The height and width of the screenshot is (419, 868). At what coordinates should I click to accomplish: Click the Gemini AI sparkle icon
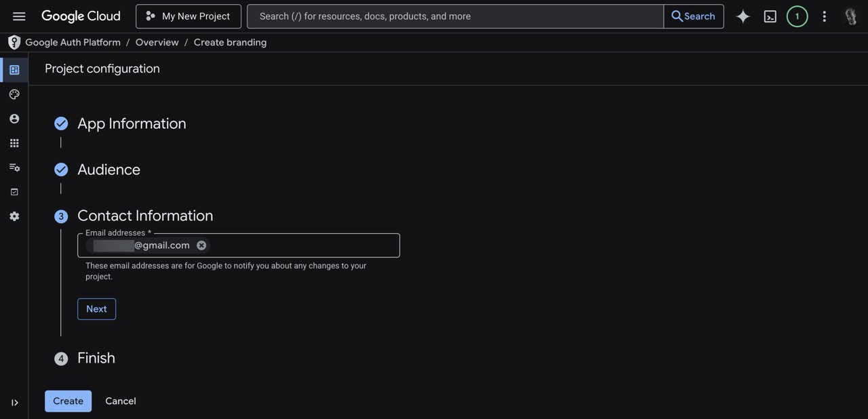[743, 16]
